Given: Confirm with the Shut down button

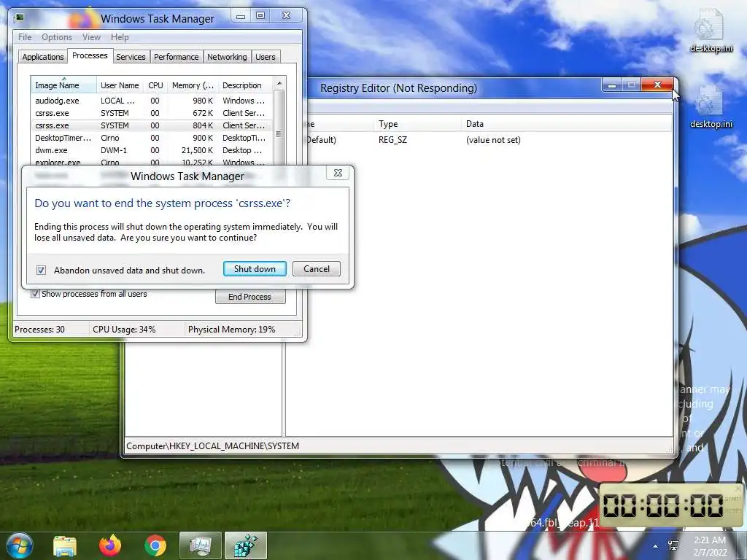Looking at the screenshot, I should (255, 268).
